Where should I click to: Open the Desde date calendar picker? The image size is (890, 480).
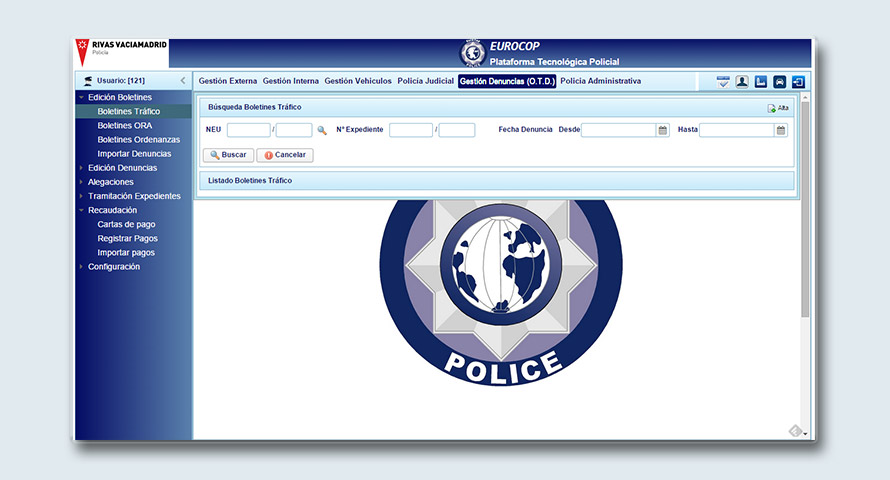pyautogui.click(x=663, y=130)
